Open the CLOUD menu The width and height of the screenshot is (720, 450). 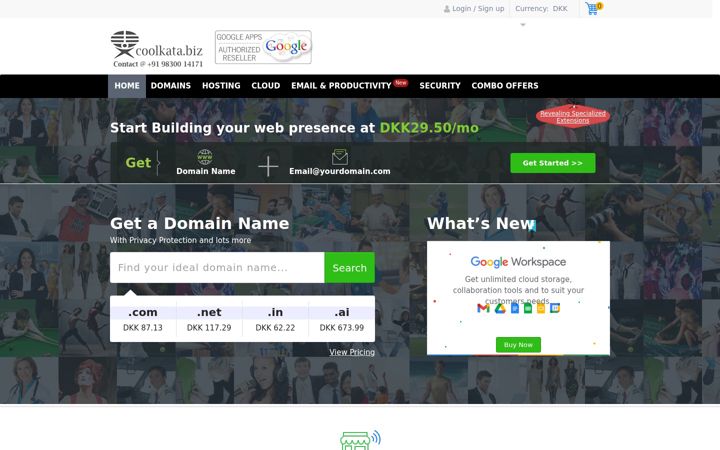tap(265, 86)
